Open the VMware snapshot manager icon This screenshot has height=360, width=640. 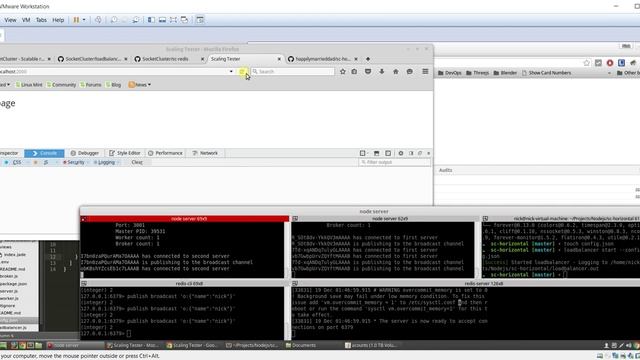pyautogui.click(x=136, y=20)
